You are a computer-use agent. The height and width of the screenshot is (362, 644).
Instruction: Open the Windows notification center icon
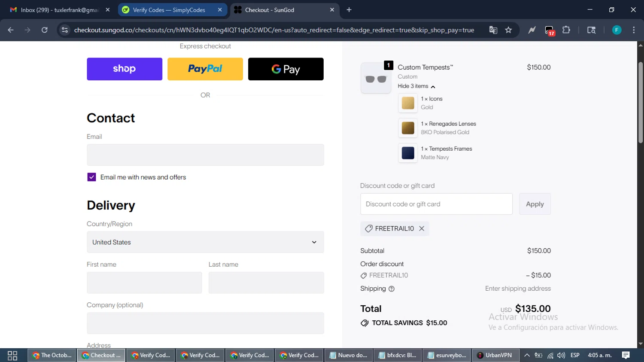(x=626, y=355)
